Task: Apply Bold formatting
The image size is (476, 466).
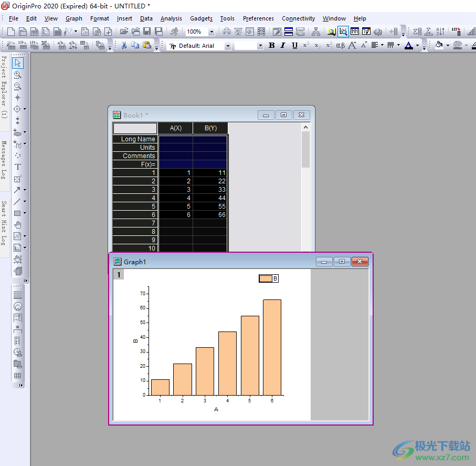Action: point(272,46)
